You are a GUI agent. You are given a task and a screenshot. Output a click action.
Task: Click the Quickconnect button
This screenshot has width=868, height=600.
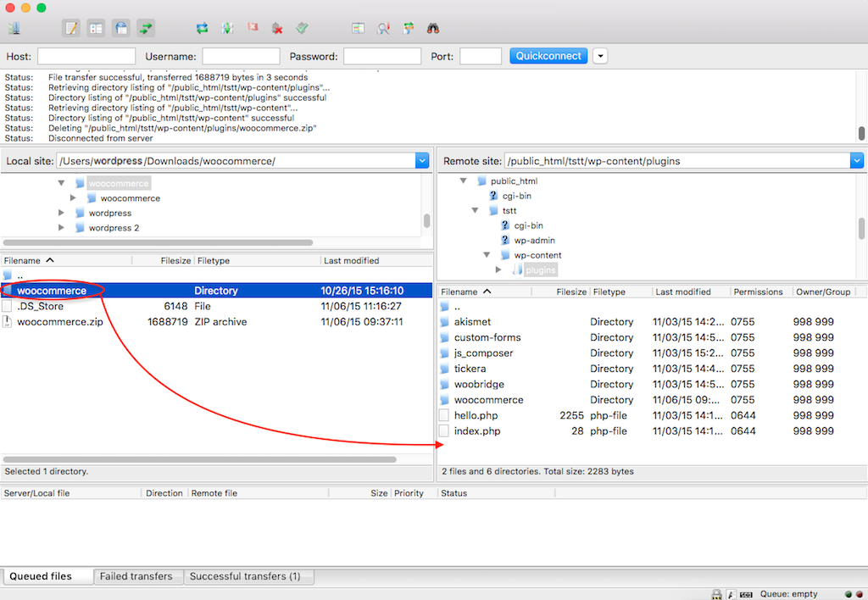[548, 56]
